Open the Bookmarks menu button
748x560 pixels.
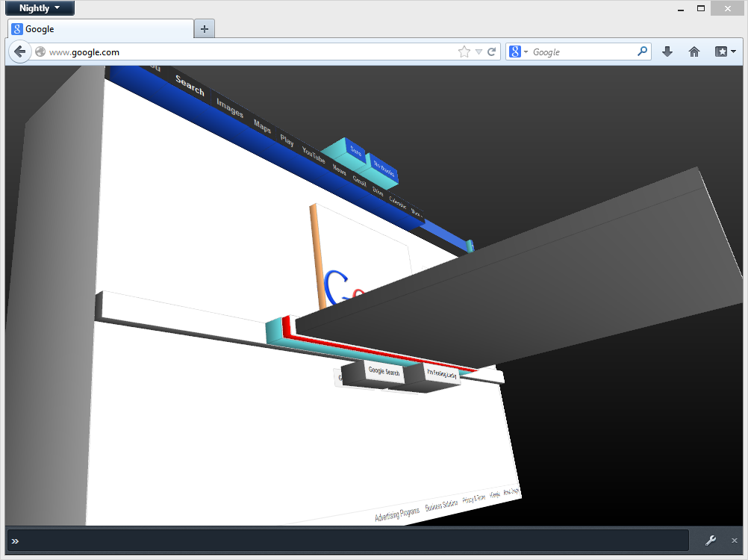point(725,52)
